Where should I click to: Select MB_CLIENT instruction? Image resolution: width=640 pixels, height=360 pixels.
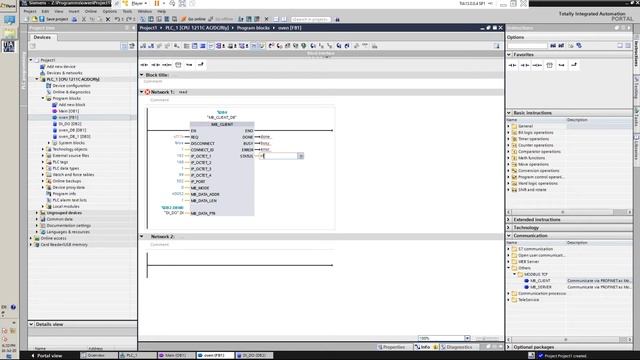coord(540,281)
